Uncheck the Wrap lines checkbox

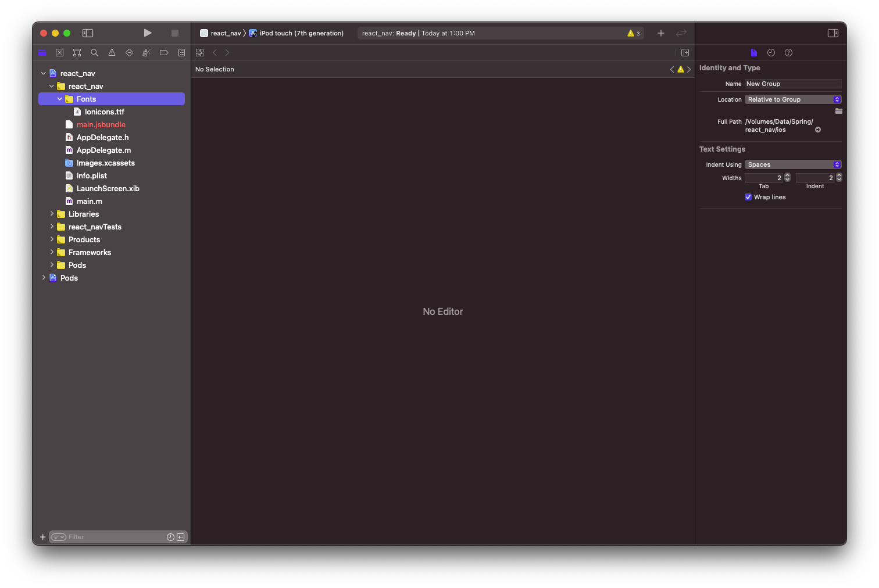pos(748,197)
